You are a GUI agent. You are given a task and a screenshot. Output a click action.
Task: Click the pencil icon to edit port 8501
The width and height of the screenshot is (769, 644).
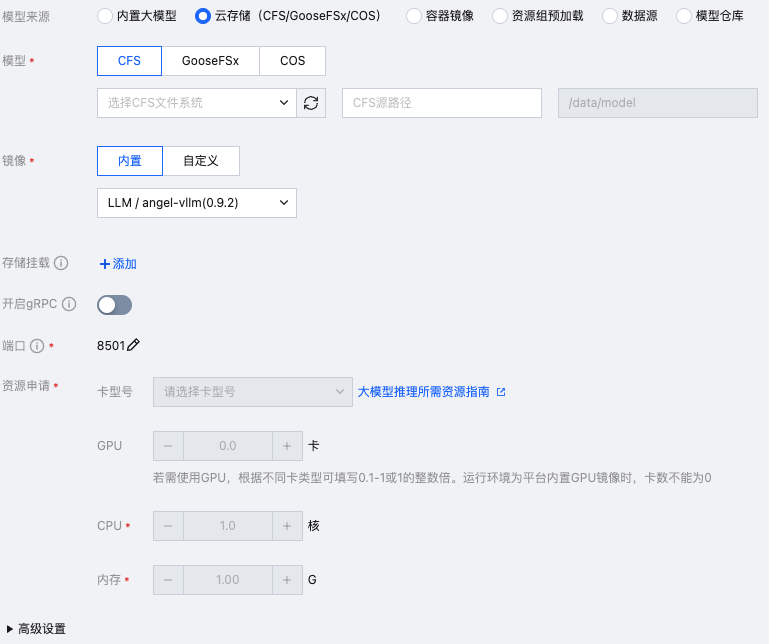point(134,345)
